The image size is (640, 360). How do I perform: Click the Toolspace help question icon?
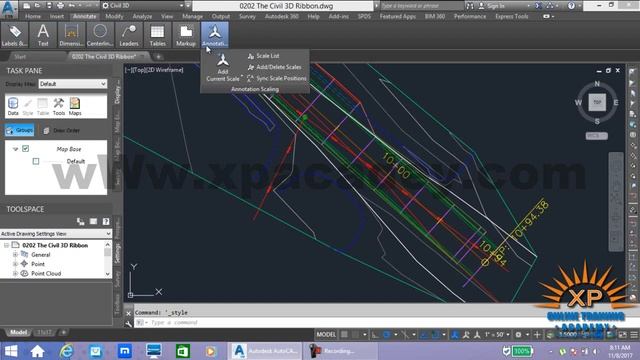(x=106, y=221)
